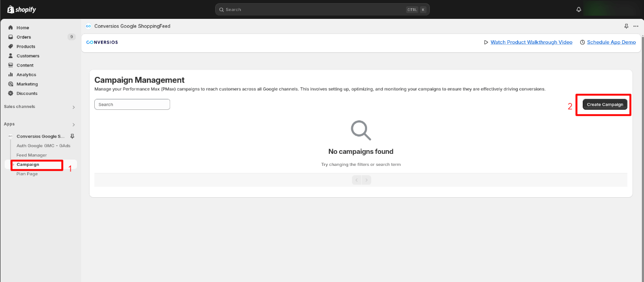Click the Conversios logo in banner
Viewport: 644px width, 282px height.
click(102, 42)
